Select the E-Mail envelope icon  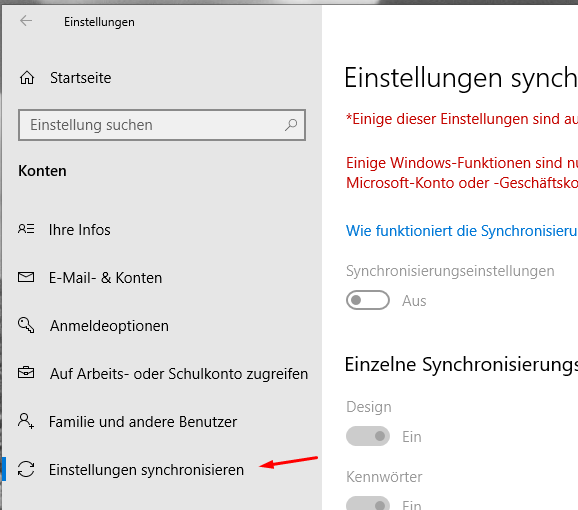26,277
